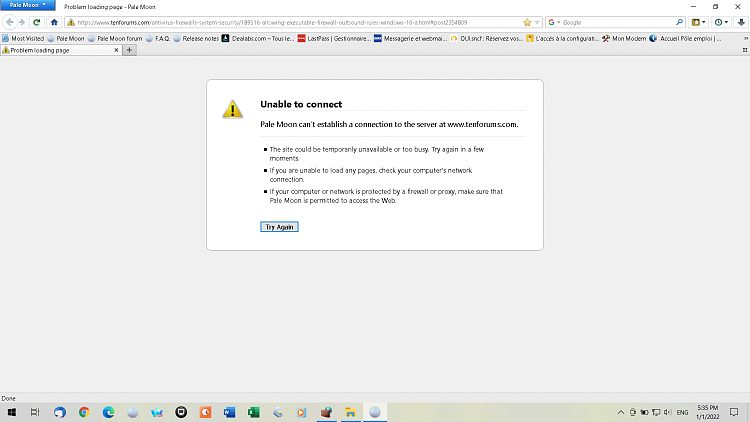This screenshot has height=422, width=750.
Task: Open the Messagerie et webmail bookmark
Action: point(410,38)
